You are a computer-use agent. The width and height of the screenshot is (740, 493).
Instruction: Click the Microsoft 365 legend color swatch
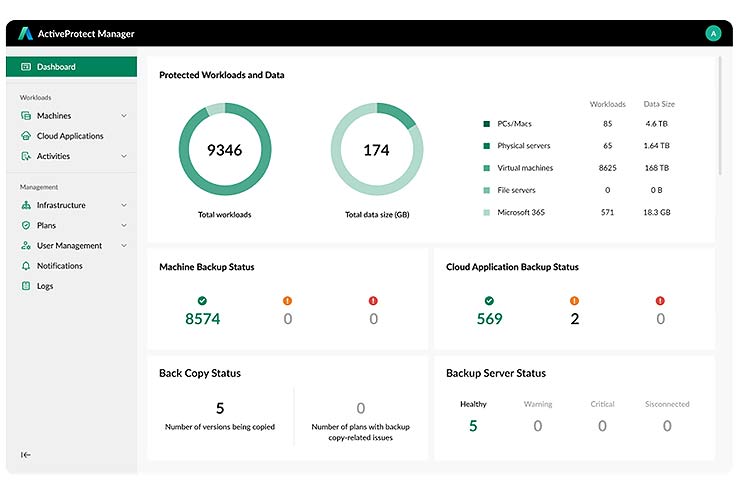tap(486, 212)
